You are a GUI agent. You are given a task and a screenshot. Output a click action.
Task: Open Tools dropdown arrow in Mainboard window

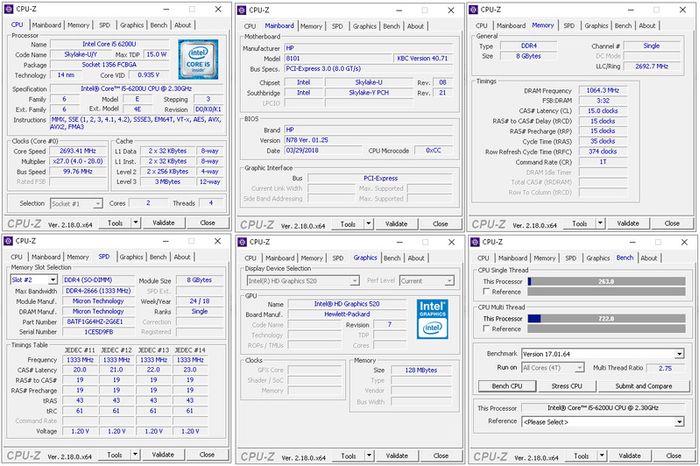[x=368, y=224]
